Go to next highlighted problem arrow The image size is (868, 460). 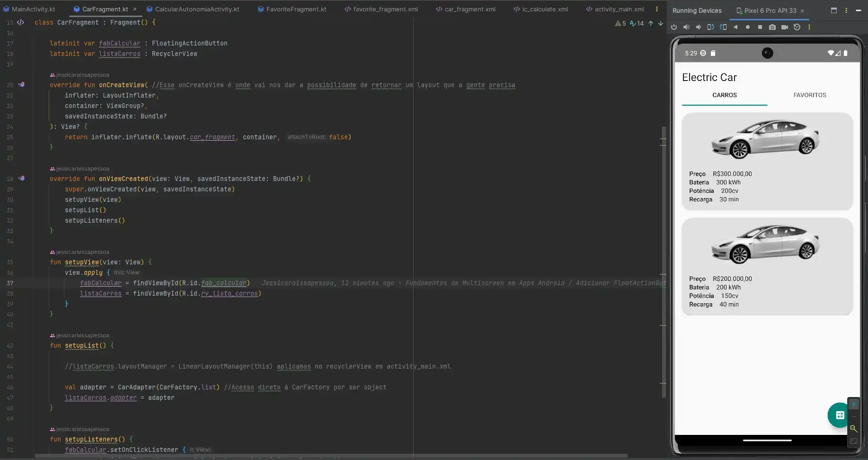click(x=661, y=23)
